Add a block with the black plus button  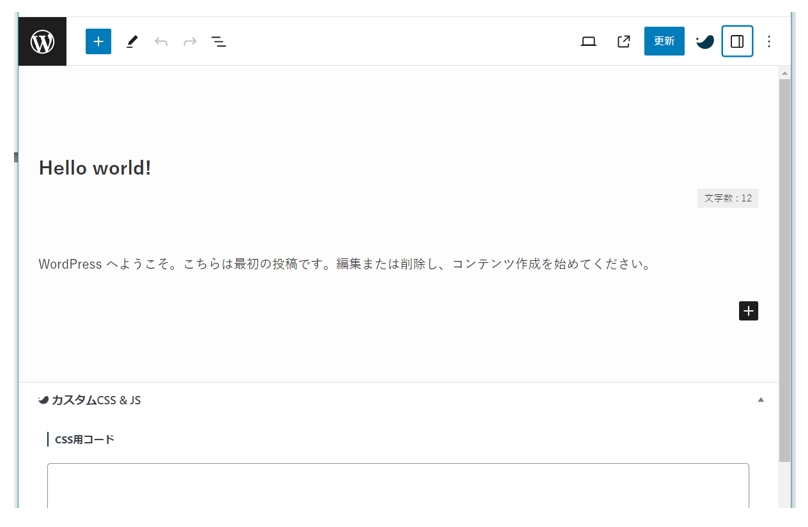pos(748,311)
